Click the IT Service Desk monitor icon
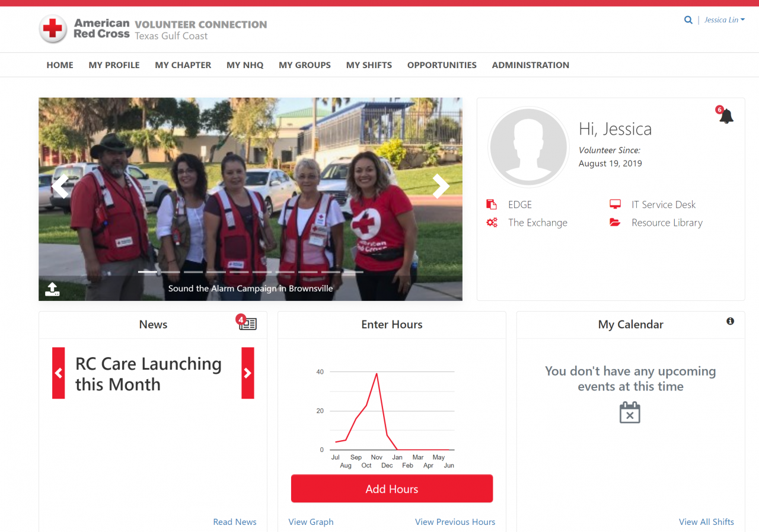Screen dimensions: 759x532 coord(615,204)
